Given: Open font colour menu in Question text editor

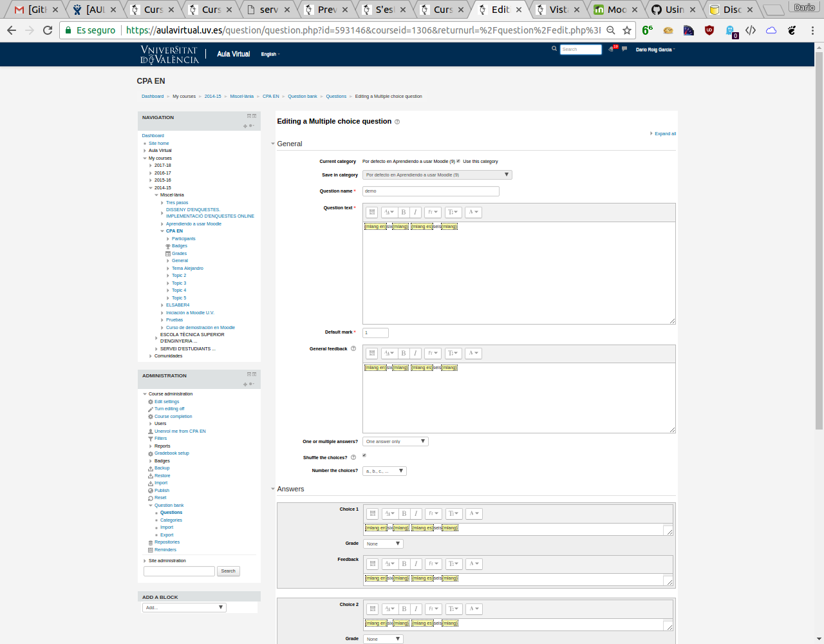Looking at the screenshot, I should 473,212.
